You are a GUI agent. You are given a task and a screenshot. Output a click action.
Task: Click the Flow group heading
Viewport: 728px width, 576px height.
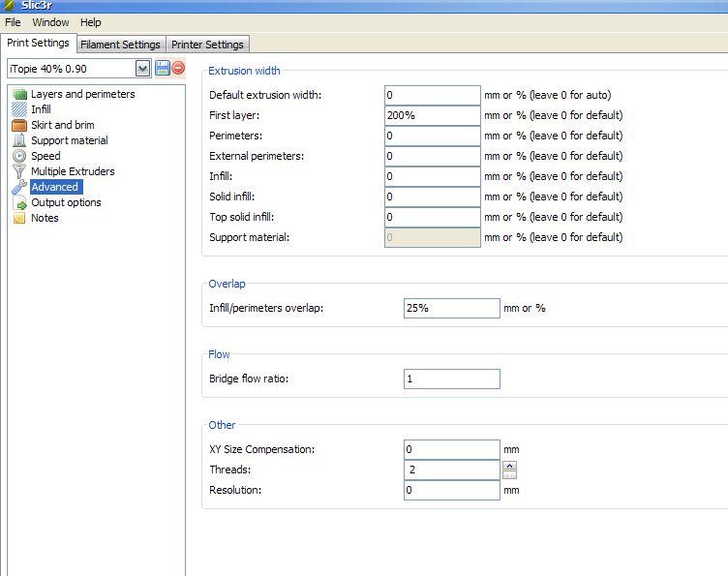pyautogui.click(x=219, y=354)
